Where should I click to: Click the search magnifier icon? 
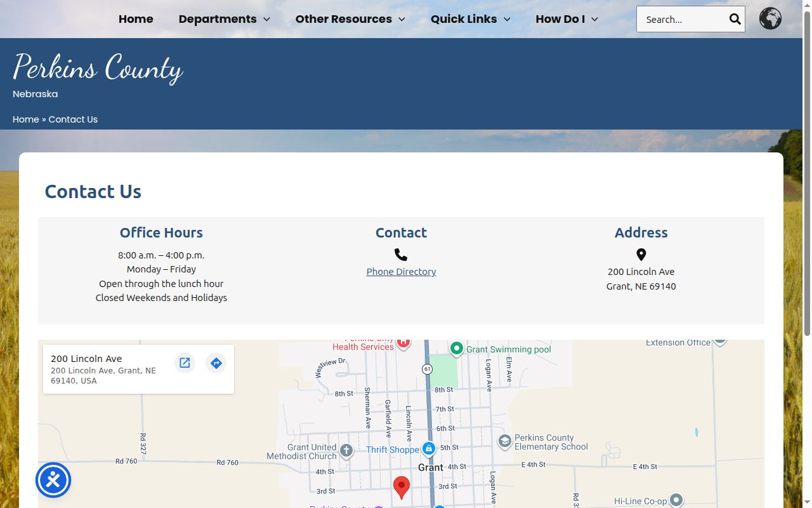(735, 19)
